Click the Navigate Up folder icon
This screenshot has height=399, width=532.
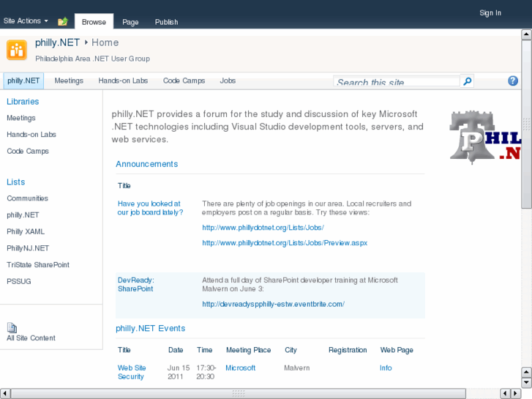(x=63, y=22)
